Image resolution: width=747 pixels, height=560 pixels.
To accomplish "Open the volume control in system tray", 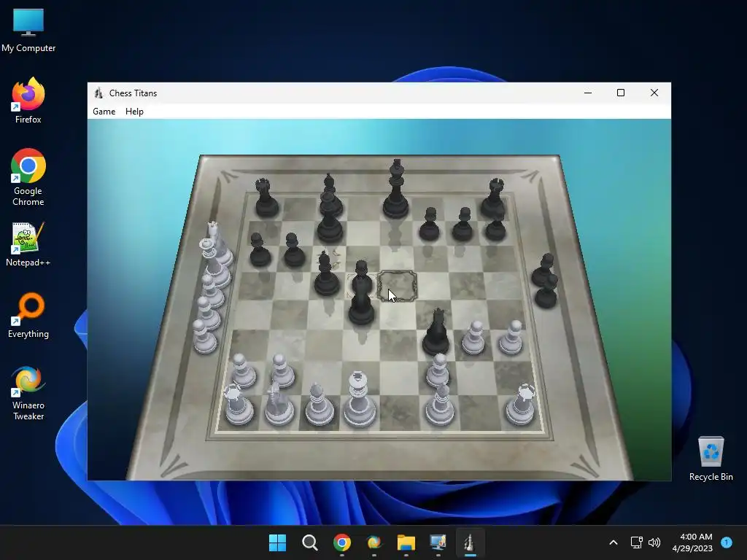I will tap(654, 542).
